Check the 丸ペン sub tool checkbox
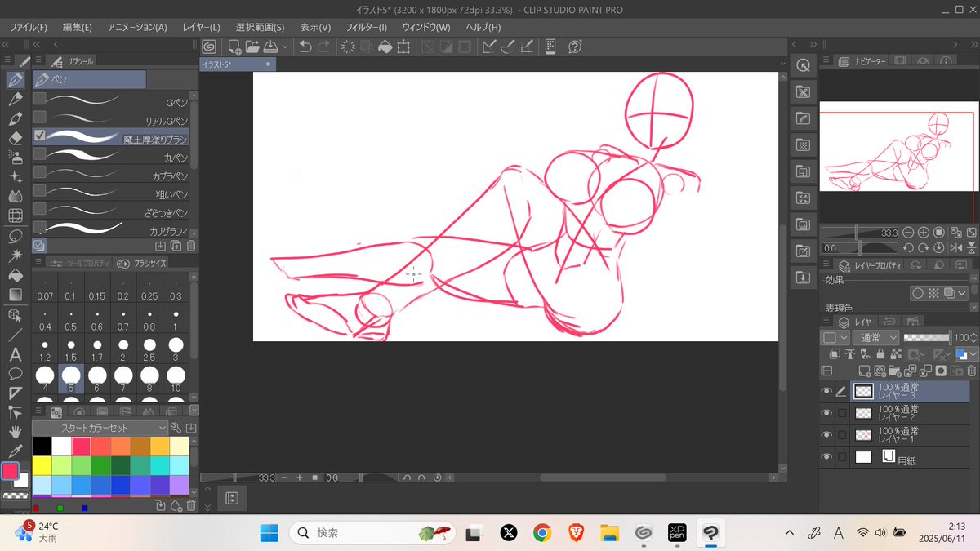Viewport: 980px width, 551px height. pos(39,154)
